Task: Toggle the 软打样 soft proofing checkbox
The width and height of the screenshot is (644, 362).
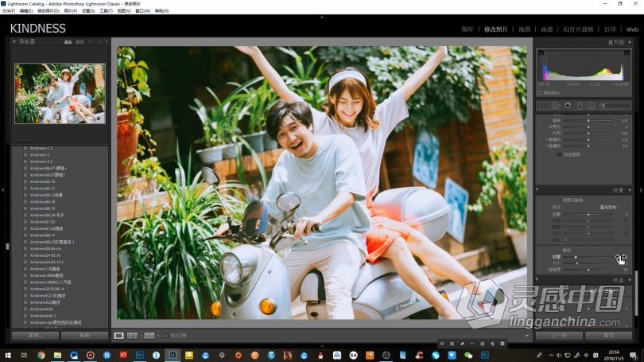Action: coord(166,336)
